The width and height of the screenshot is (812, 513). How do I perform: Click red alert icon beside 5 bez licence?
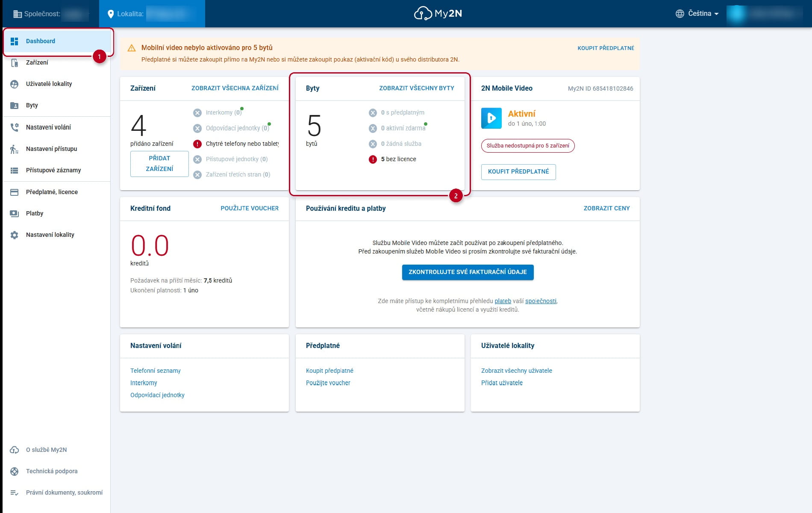(373, 159)
